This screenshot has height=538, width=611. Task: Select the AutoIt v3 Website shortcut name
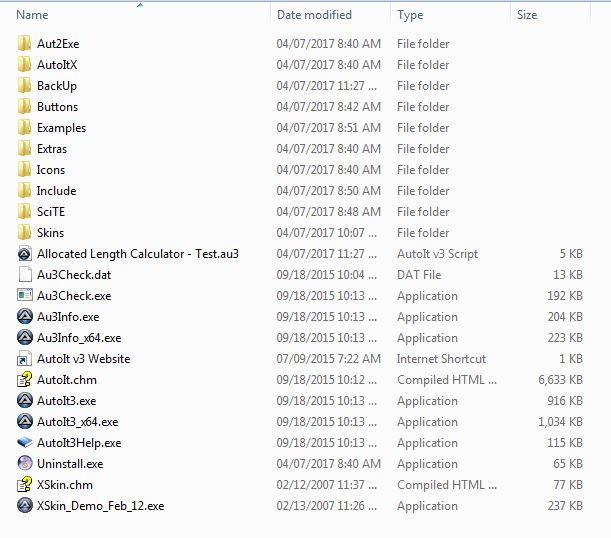(x=84, y=359)
